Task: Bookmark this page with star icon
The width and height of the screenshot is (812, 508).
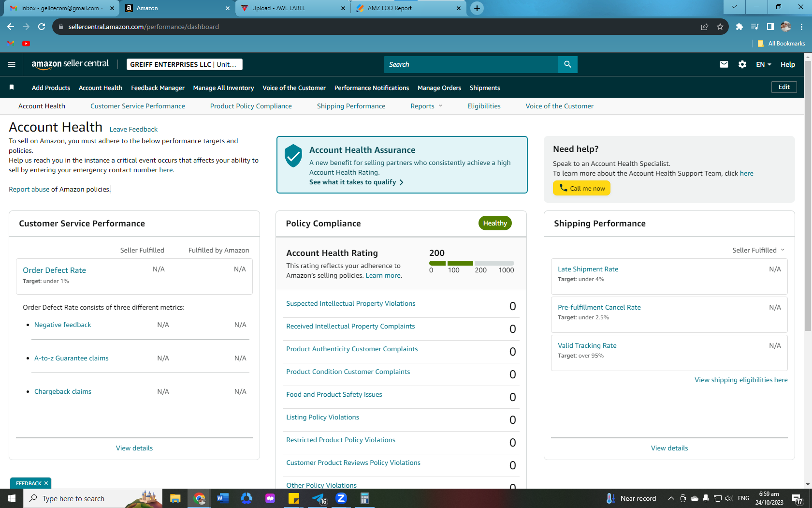Action: [720, 27]
